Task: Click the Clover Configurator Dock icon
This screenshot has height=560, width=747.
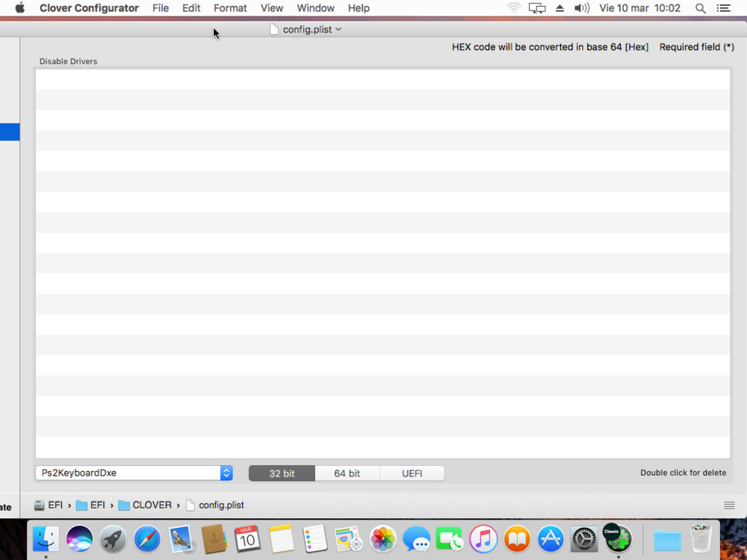Action: click(618, 538)
